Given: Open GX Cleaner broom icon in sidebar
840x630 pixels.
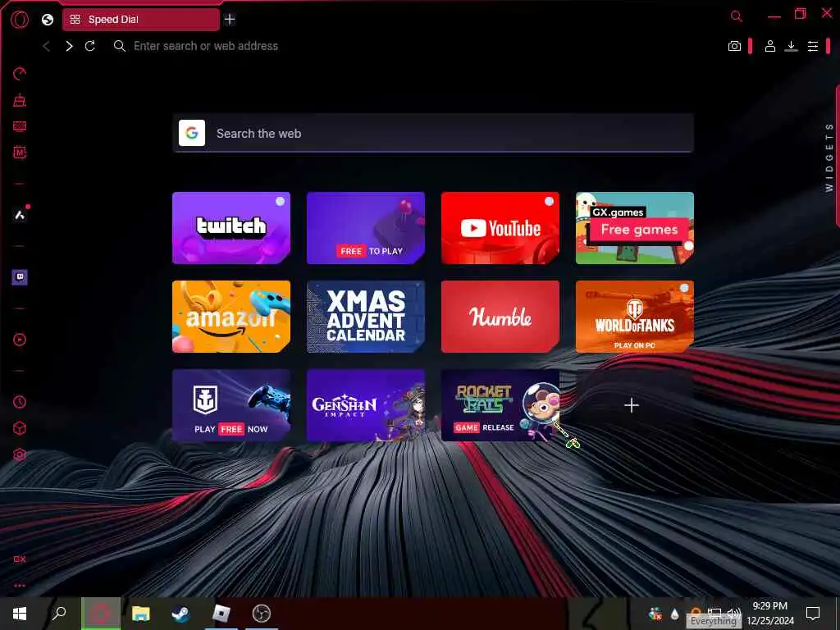Looking at the screenshot, I should tap(20, 100).
